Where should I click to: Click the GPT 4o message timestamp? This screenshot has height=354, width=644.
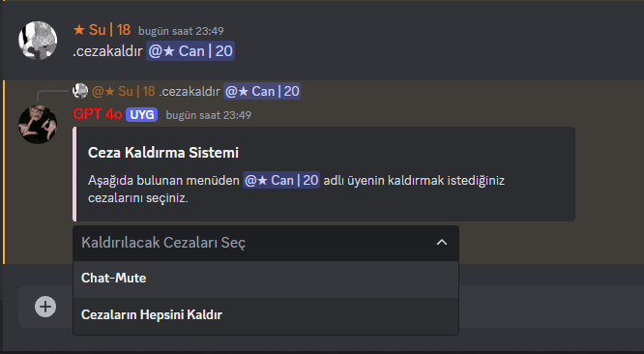[x=209, y=115]
